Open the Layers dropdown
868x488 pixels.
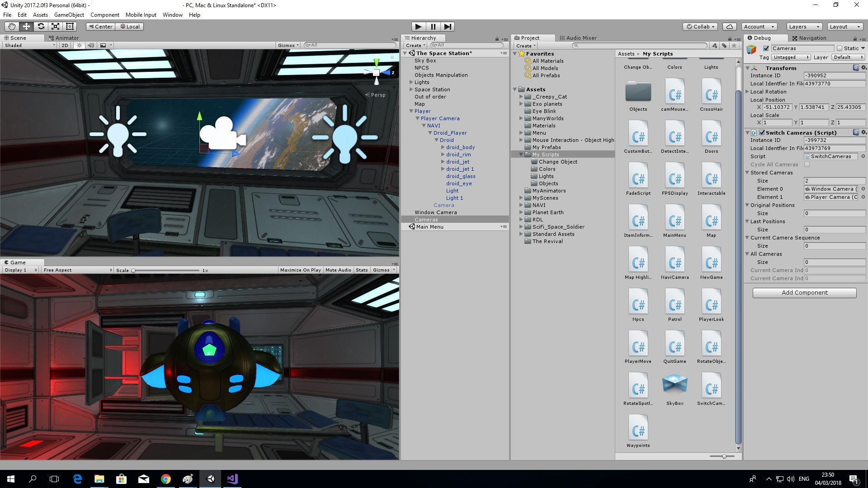(804, 27)
